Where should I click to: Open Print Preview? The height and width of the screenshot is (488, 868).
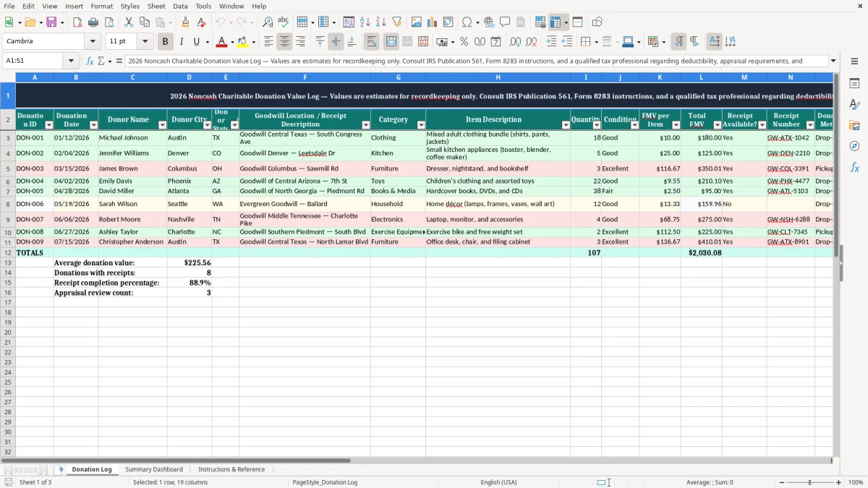pos(108,22)
